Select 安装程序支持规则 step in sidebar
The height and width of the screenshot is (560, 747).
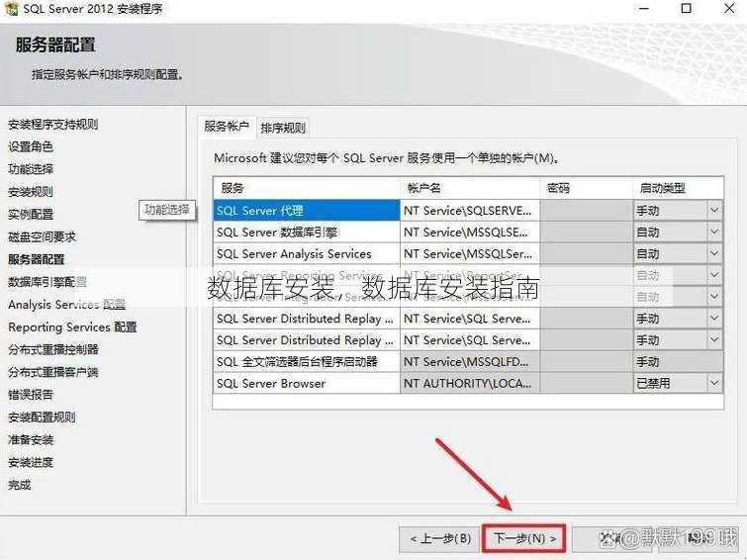coord(52,125)
